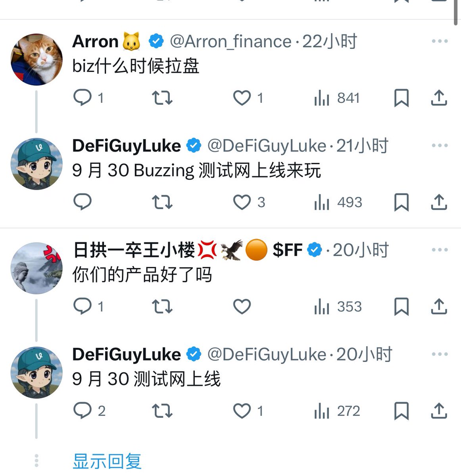Viewport: 461px width, 476px height.
Task: Open more options on 王小楼's tweet
Action: coord(440,250)
